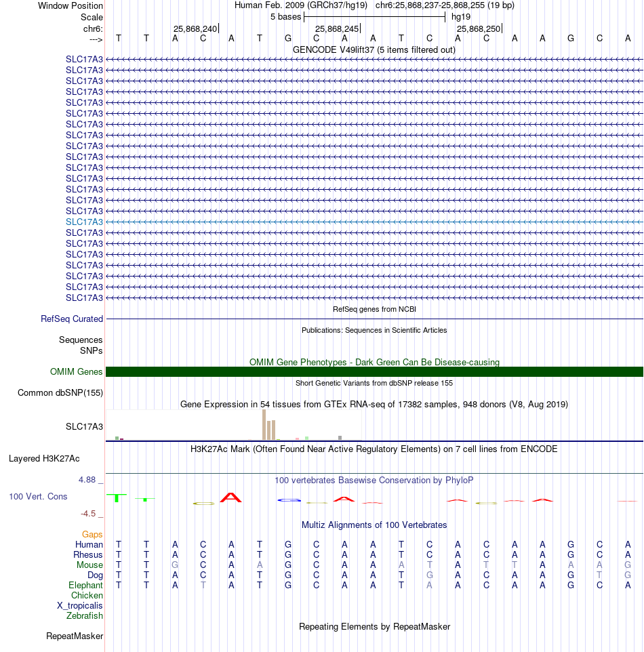Open Short Genetic Variants from dbSNP title
The image size is (644, 652).
click(374, 383)
